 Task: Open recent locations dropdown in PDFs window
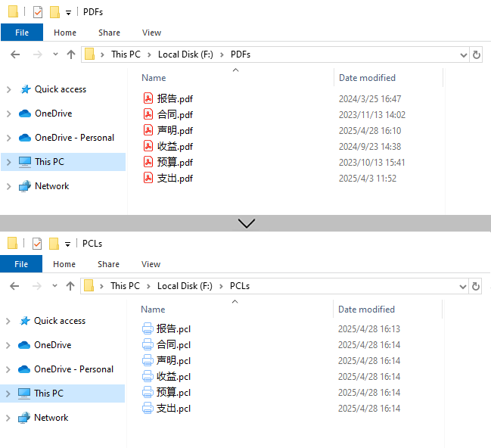pyautogui.click(x=55, y=54)
